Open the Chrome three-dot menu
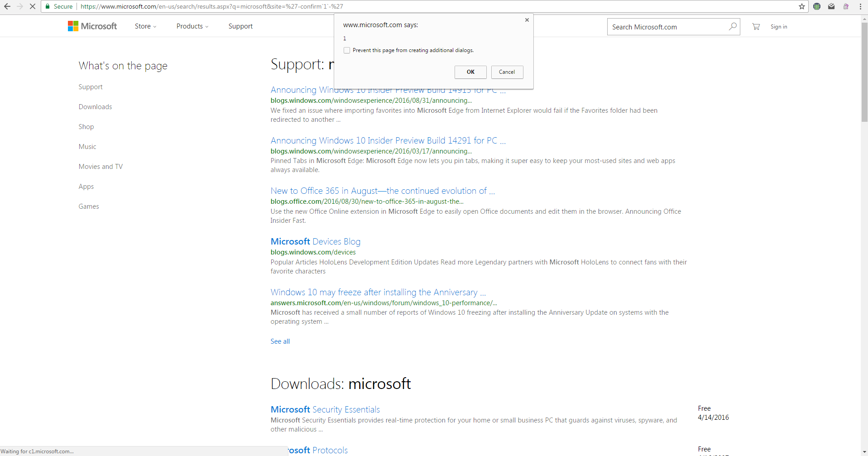The height and width of the screenshot is (456, 868). coord(860,6)
